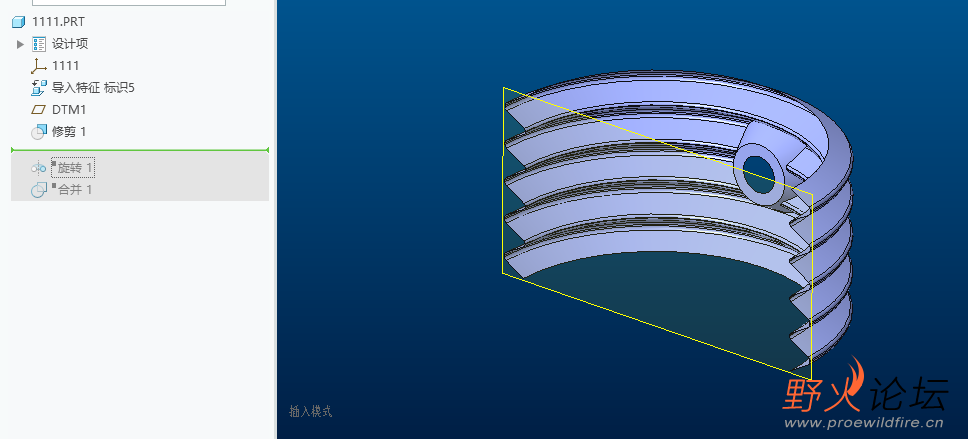The height and width of the screenshot is (439, 968).
Task: Select the suppressed 合并 1 label
Action: point(74,190)
